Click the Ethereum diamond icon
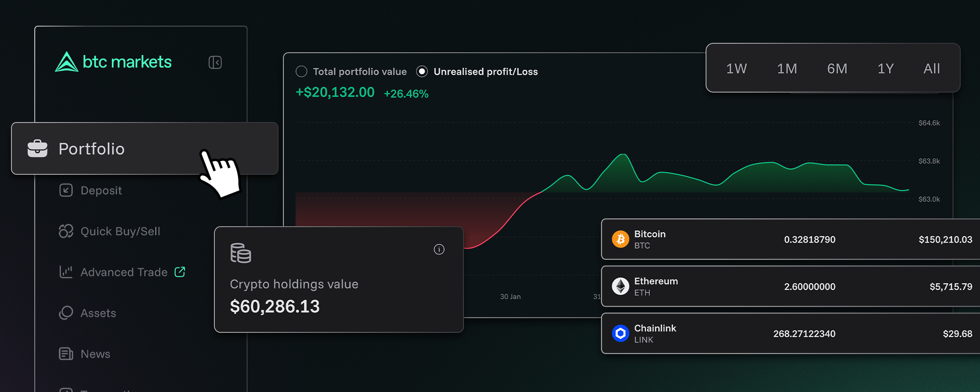Image resolution: width=980 pixels, height=392 pixels. (x=621, y=286)
